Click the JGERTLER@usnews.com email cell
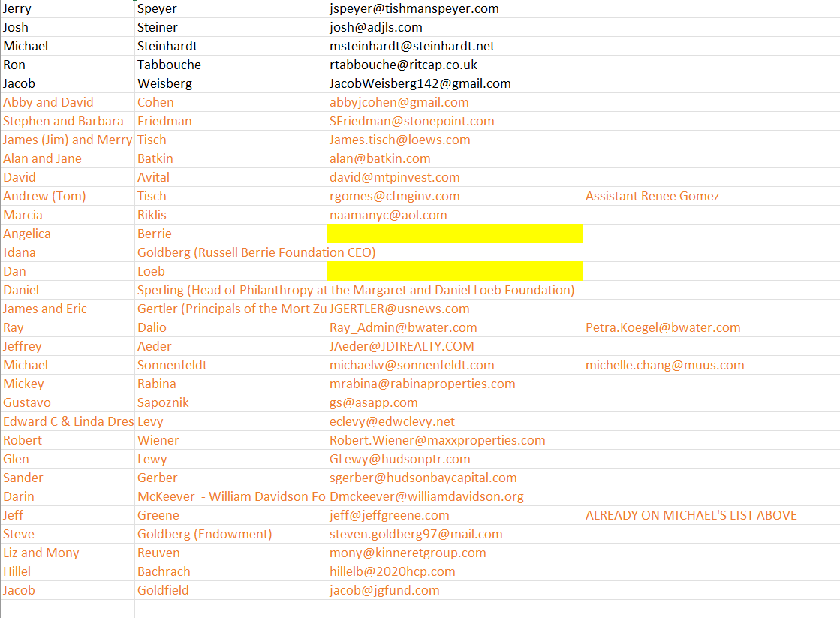 pyautogui.click(x=399, y=309)
